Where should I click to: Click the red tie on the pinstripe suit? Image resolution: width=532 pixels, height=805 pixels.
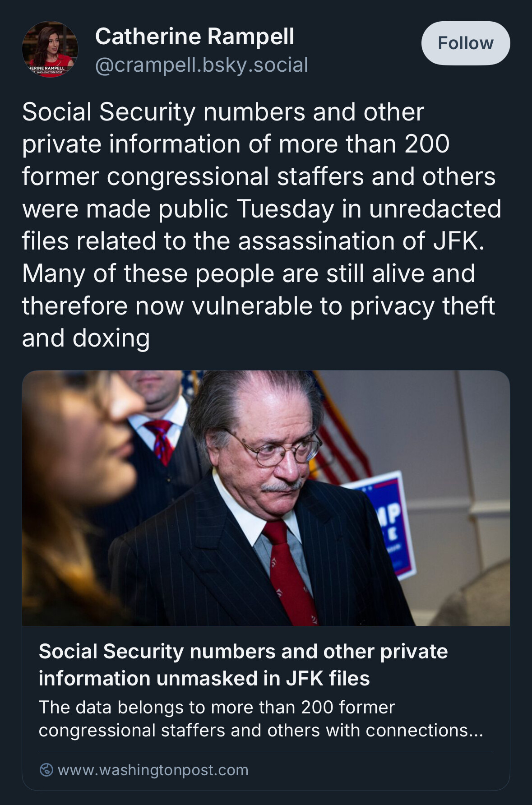point(291,573)
